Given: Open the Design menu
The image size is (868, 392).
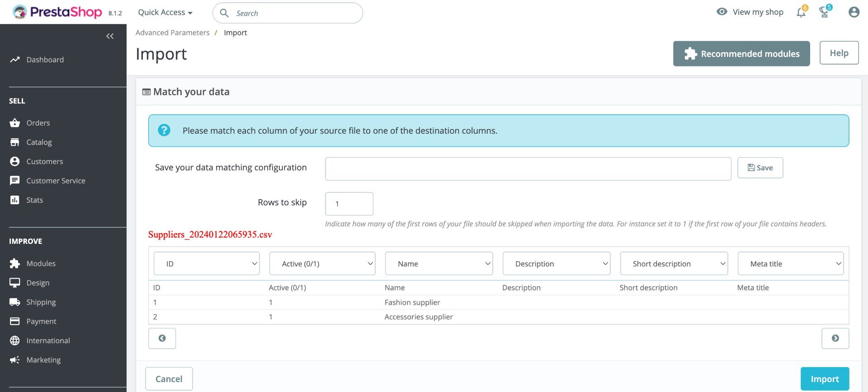Looking at the screenshot, I should click(38, 283).
